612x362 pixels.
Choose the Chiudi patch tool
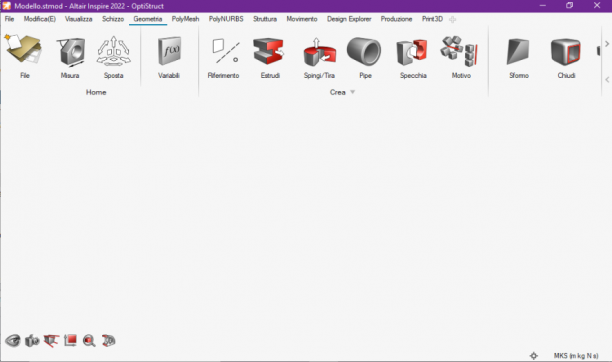566,52
